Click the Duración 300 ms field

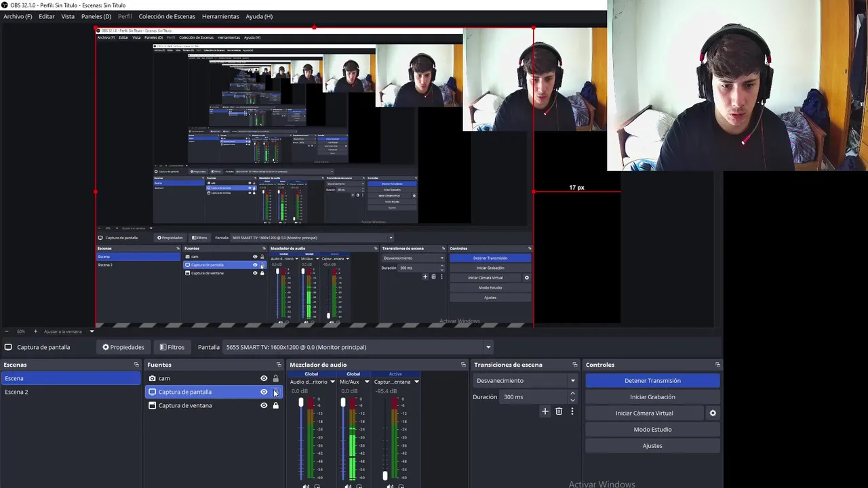534,396
